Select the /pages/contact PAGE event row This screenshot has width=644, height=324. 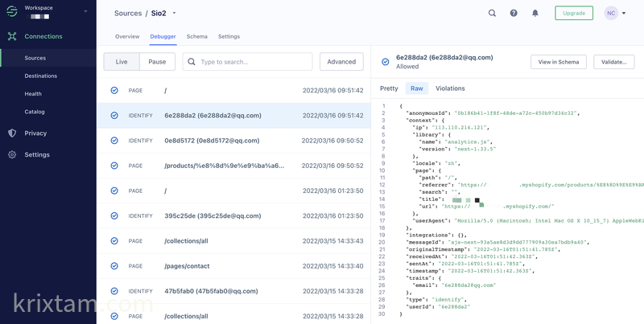click(x=233, y=266)
